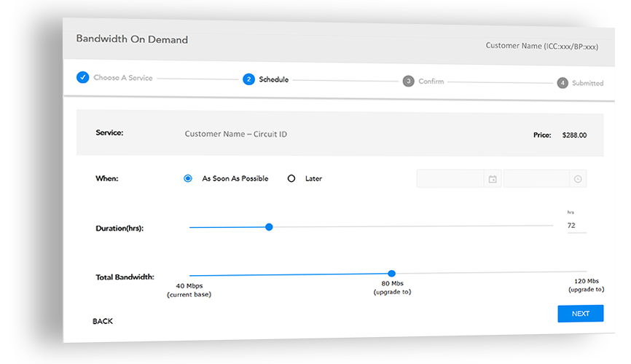
Task: Click the Total Bandwidth: label
Action: (x=125, y=277)
